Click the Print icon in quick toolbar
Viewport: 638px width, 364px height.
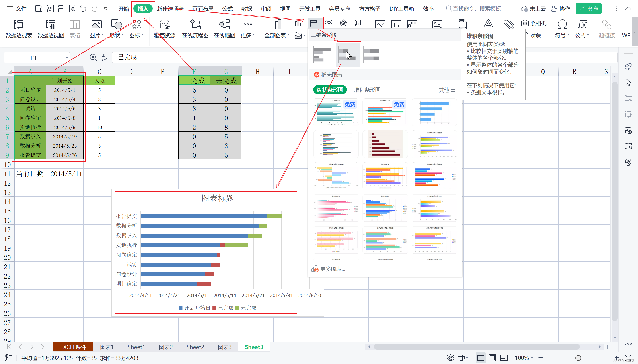click(61, 9)
